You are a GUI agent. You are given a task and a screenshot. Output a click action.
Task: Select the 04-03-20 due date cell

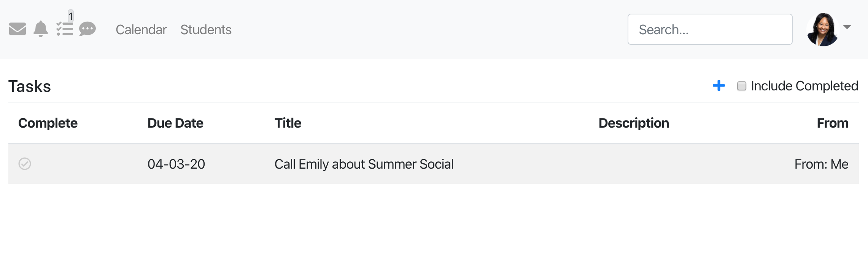pyautogui.click(x=176, y=164)
